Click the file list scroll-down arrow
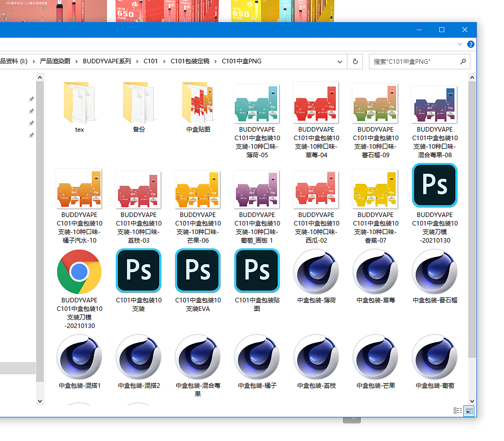 (472, 400)
